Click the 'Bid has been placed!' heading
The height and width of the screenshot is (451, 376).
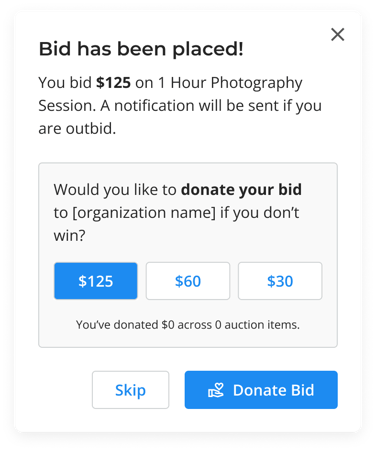[141, 49]
